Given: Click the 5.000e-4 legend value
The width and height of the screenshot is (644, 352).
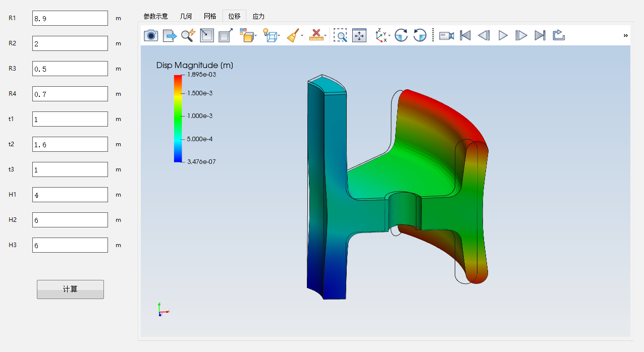Looking at the screenshot, I should pos(200,139).
